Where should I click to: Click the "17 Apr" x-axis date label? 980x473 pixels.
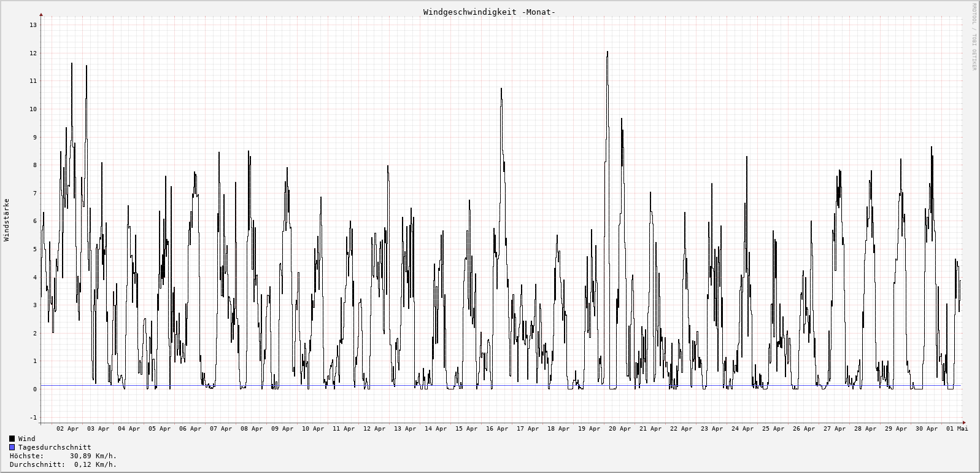coord(528,429)
